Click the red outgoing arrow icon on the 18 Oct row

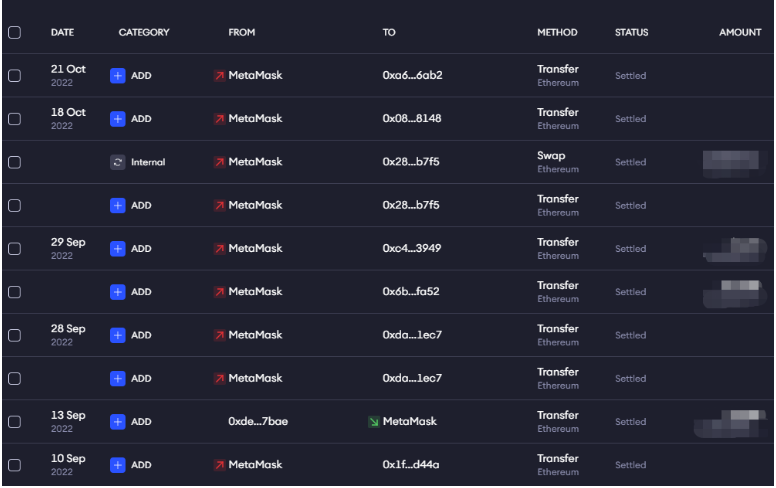pos(219,119)
